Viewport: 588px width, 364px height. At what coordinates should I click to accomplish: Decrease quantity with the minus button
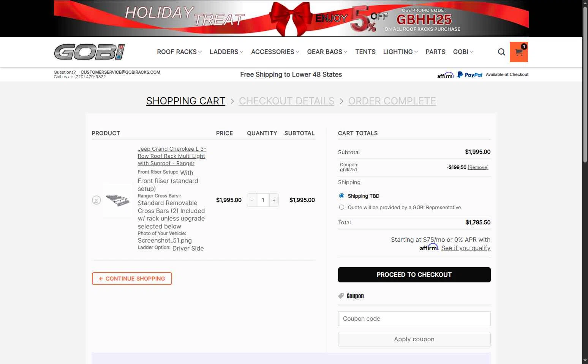(252, 200)
